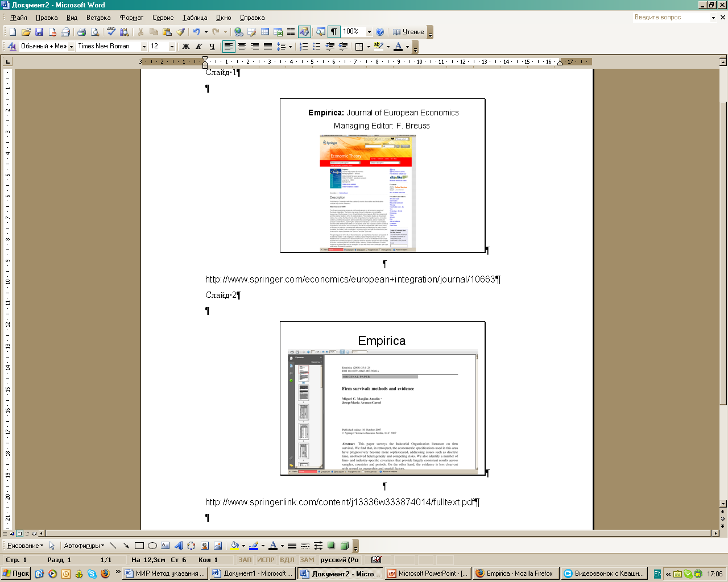This screenshot has height=582, width=728.
Task: Open the zoom 100% dropdown
Action: 369,32
